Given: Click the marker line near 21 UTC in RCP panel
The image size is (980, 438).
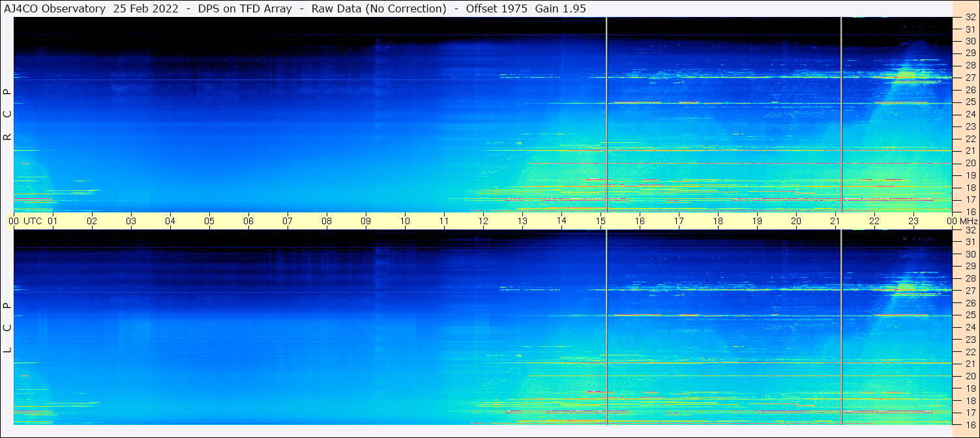Looking at the screenshot, I should [x=841, y=115].
